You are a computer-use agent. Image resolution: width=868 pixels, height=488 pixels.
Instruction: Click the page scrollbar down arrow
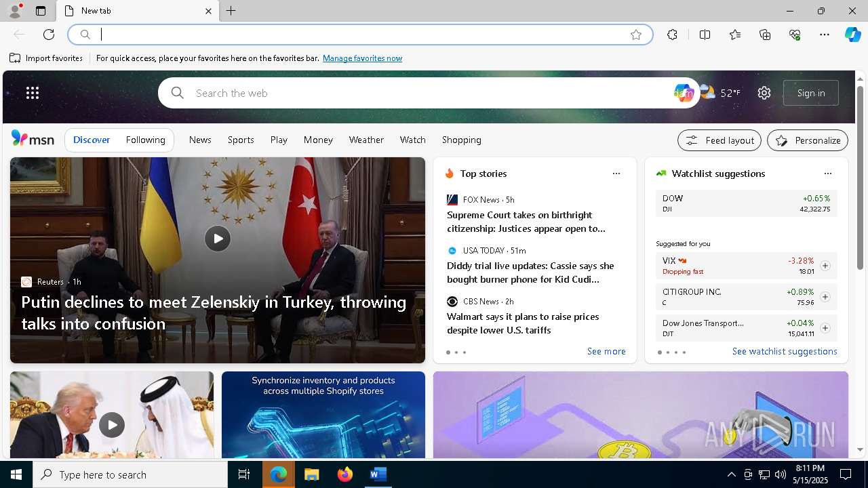[x=860, y=449]
